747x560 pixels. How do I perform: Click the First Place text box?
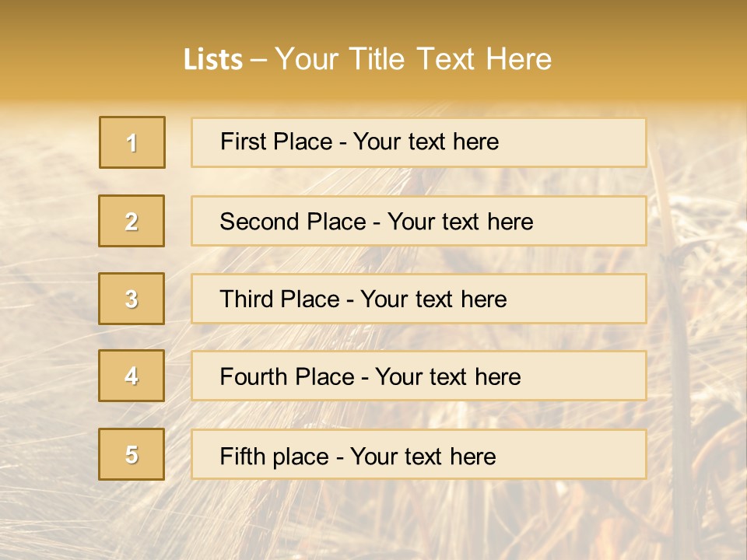(419, 142)
